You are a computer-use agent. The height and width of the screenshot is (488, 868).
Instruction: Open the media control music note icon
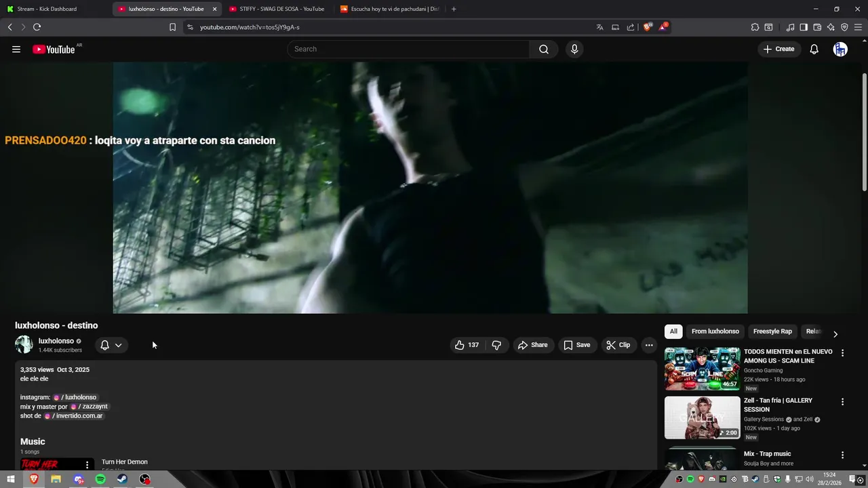790,27
